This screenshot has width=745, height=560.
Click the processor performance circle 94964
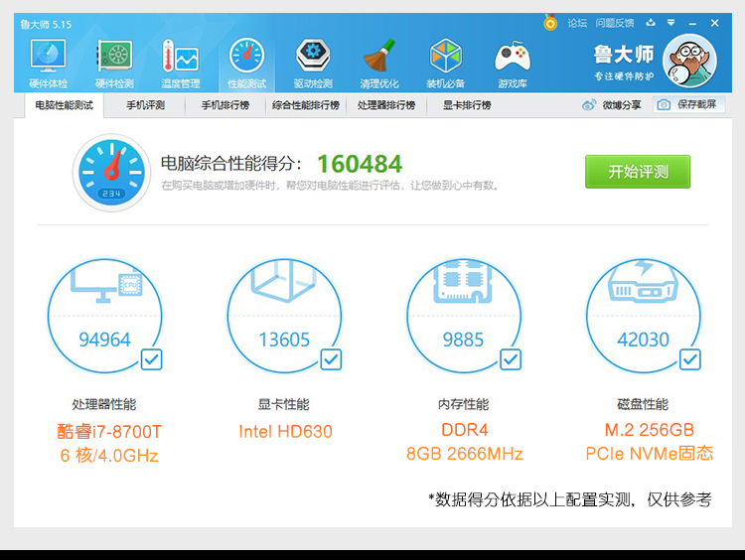(104, 316)
